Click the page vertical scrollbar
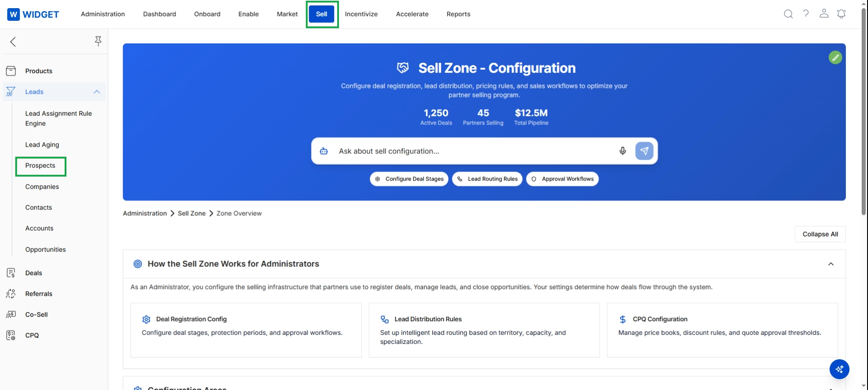The height and width of the screenshot is (390, 868). coord(864,111)
